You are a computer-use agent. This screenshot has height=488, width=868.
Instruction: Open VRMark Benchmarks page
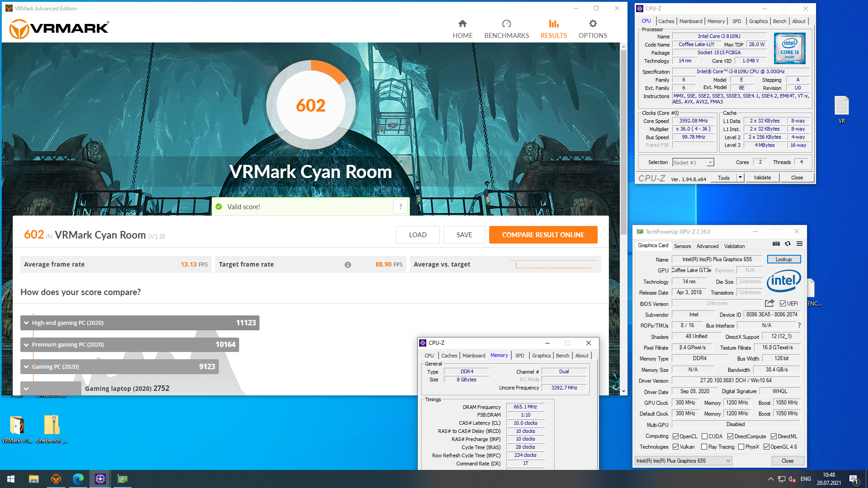click(506, 29)
